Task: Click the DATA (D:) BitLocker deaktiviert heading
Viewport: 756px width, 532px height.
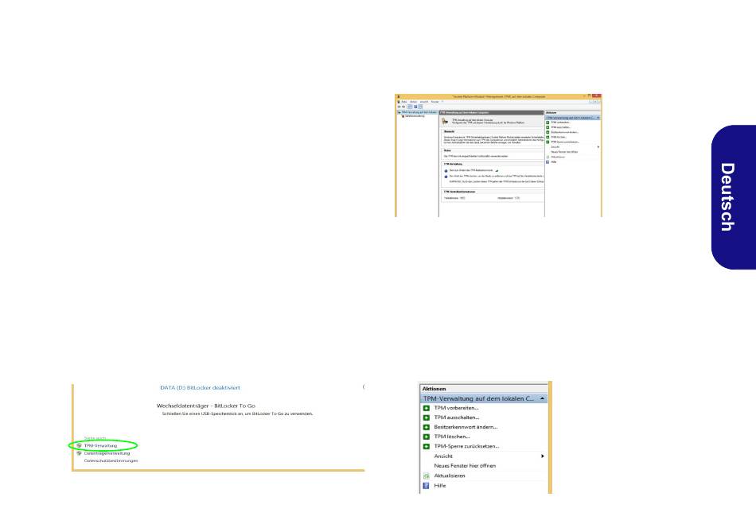Action: click(x=200, y=387)
